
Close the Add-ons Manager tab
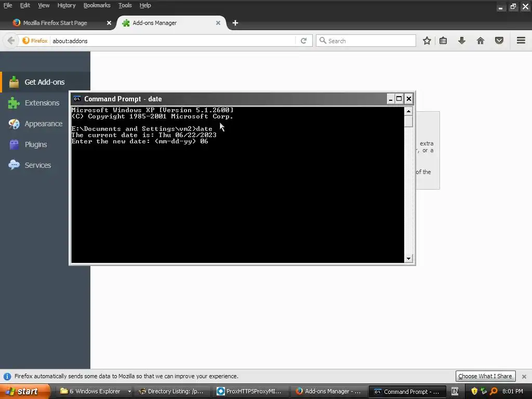tap(218, 23)
